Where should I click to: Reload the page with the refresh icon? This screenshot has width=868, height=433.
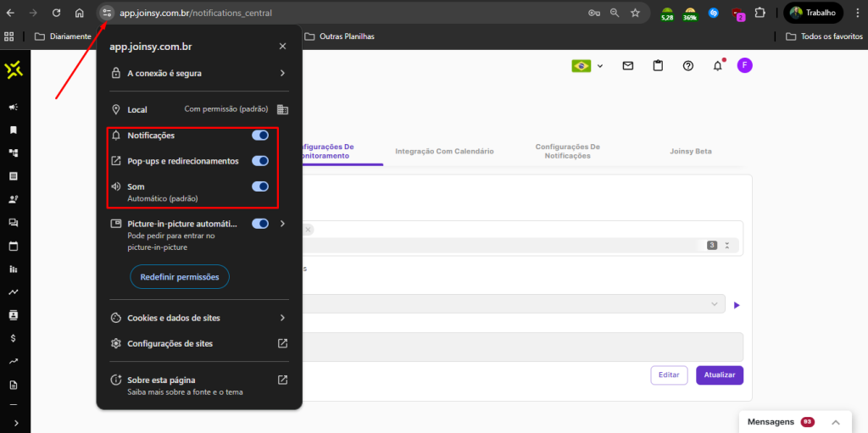(56, 14)
